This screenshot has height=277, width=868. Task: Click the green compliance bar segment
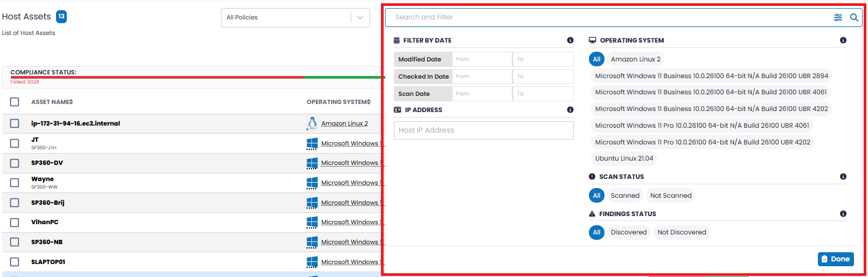tap(343, 77)
